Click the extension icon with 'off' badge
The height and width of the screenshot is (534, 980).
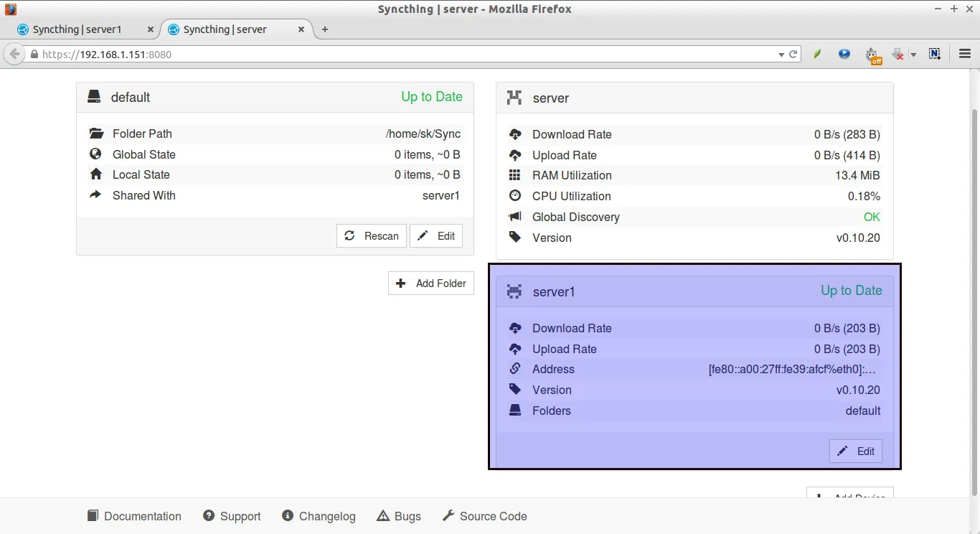click(x=872, y=55)
